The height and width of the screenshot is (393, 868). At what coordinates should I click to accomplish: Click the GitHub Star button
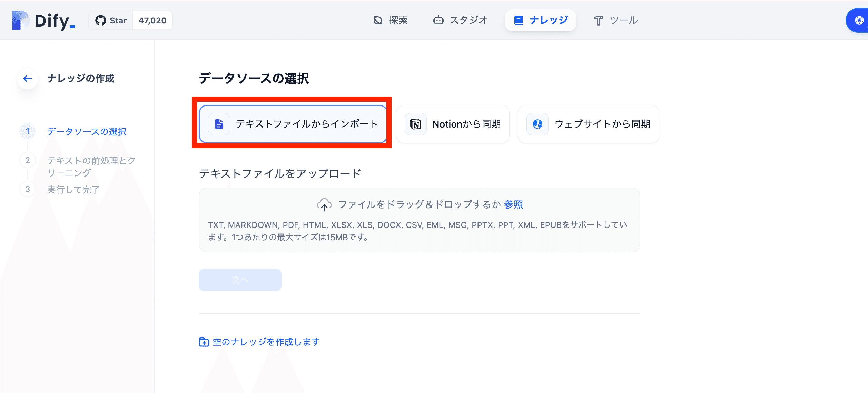[x=111, y=21]
